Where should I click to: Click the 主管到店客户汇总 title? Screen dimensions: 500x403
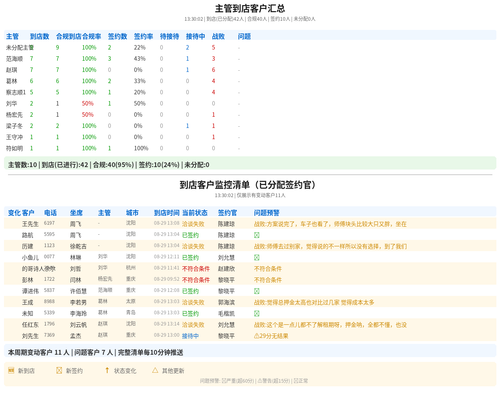point(250,8)
